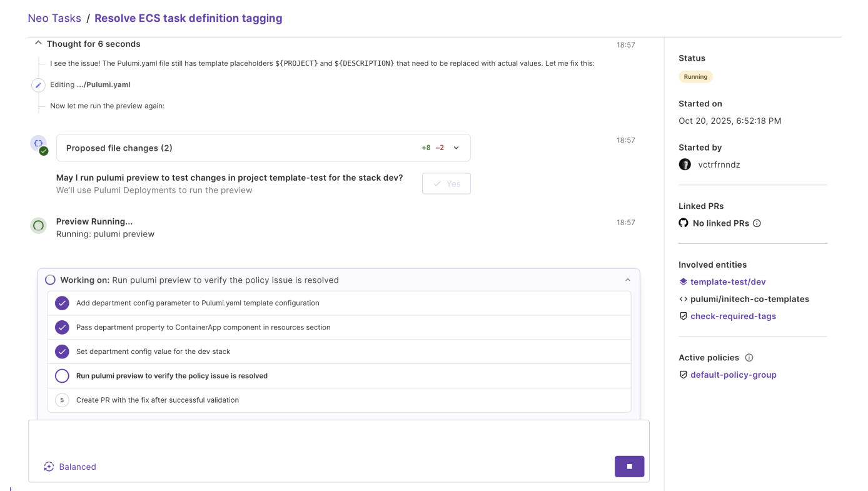Click the vctrfrnndz user avatar
Image resolution: width=868 pixels, height=491 pixels.
point(685,165)
